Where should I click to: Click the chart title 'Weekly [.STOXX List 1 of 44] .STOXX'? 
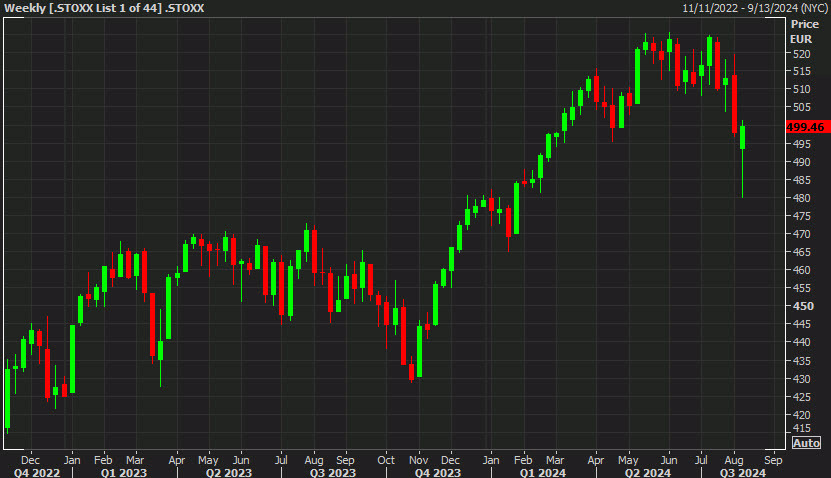coord(104,8)
